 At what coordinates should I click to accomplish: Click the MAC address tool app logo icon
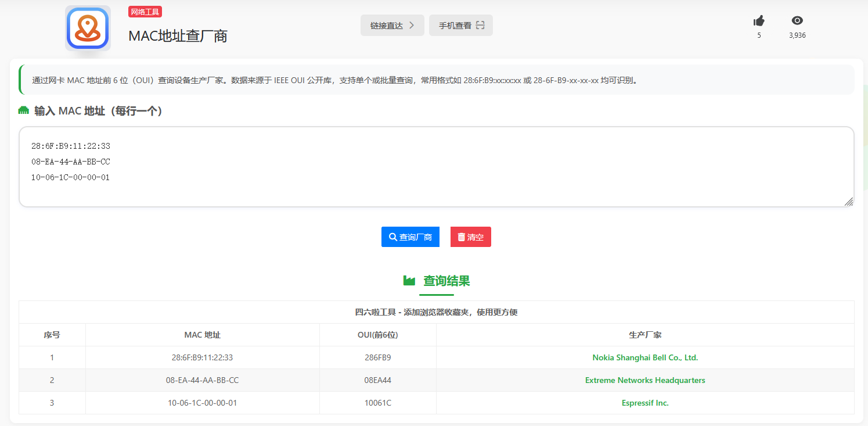(88, 27)
